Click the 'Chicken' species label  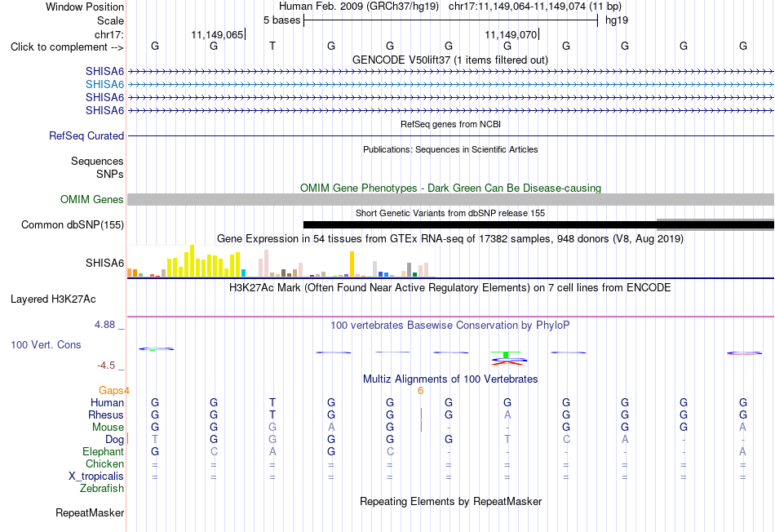104,463
